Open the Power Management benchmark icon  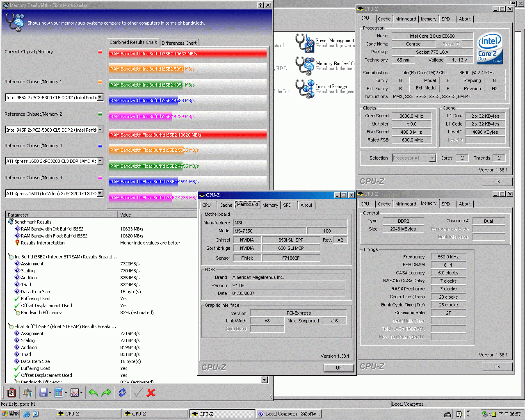coord(305,43)
